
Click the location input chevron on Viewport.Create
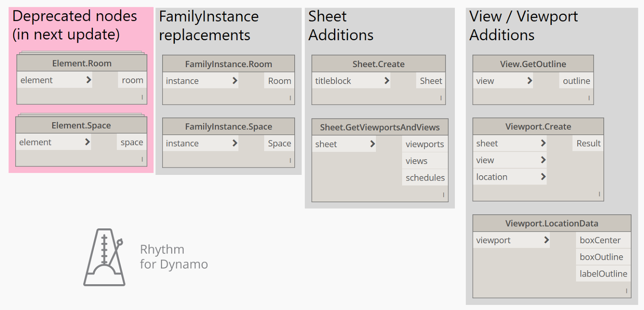543,177
